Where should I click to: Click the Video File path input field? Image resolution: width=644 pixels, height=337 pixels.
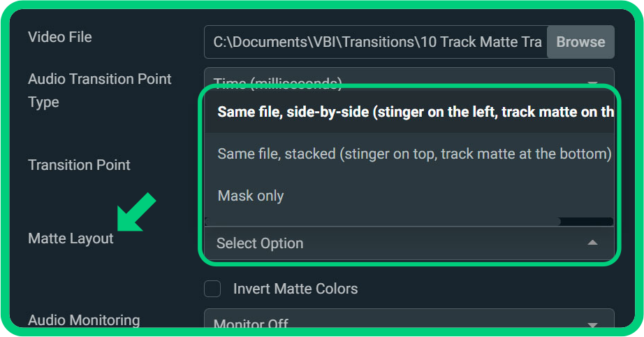point(376,42)
